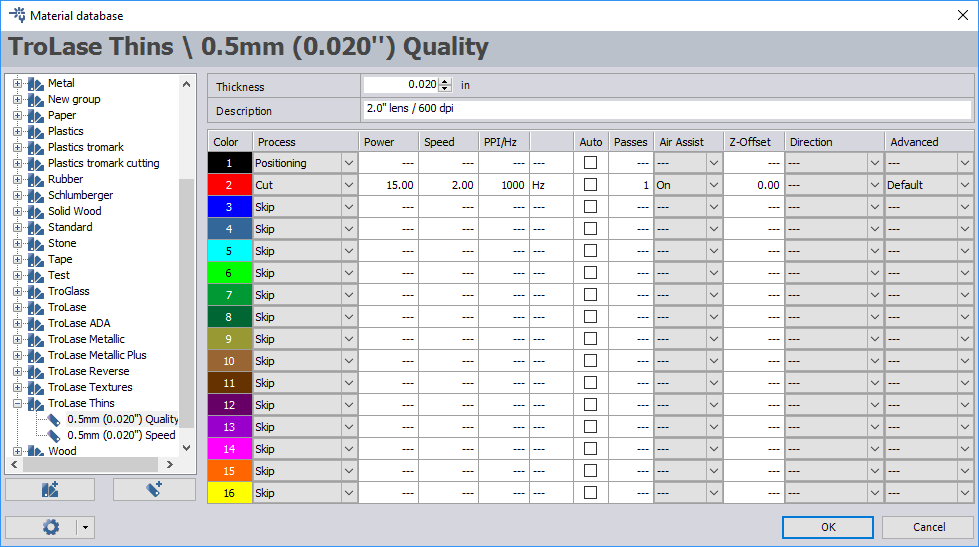
Task: Click the Rubber group folder icon
Action: coord(36,179)
